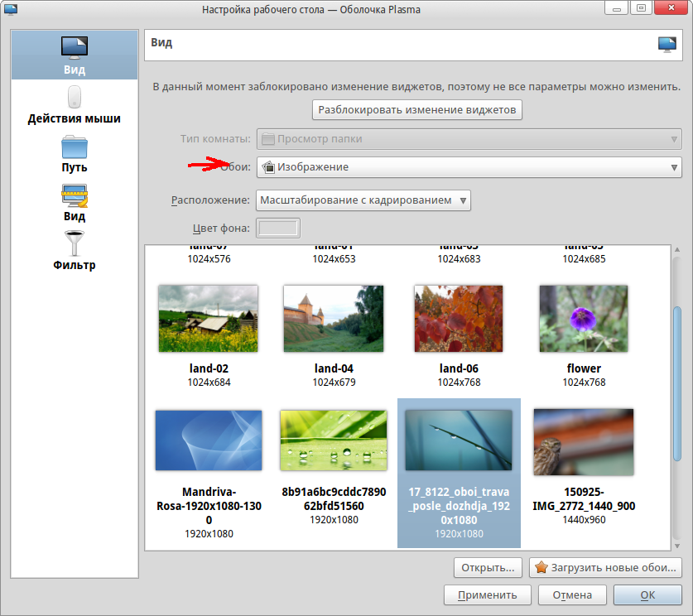Image resolution: width=693 pixels, height=616 pixels.
Task: Click the Plasma window icon in title bar
Action: (10, 9)
